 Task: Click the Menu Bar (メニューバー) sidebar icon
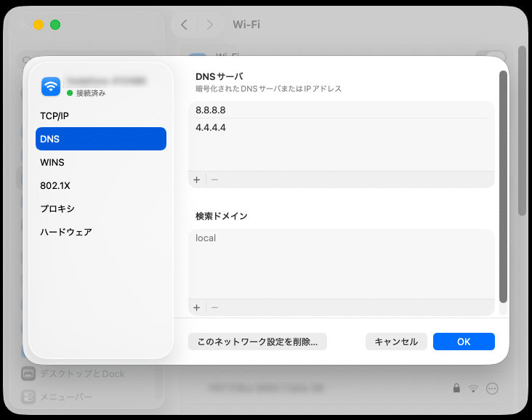pyautogui.click(x=28, y=397)
